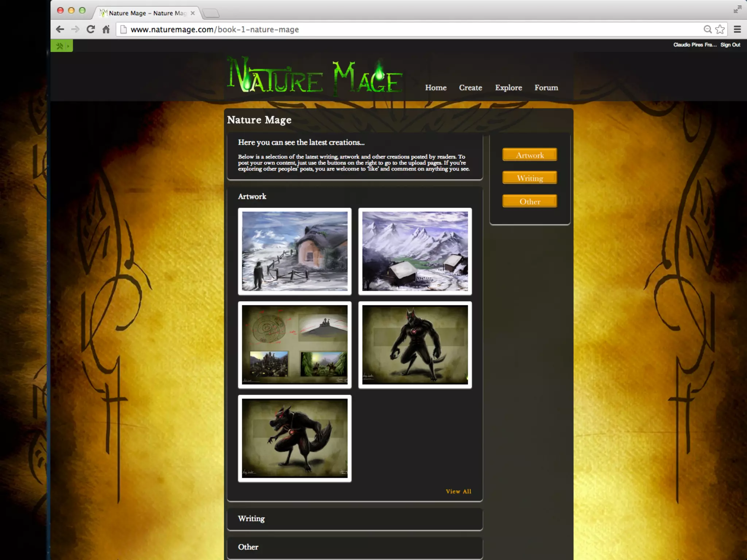Screen dimensions: 747x560
Task: Expand the Writing section header
Action: point(251,518)
